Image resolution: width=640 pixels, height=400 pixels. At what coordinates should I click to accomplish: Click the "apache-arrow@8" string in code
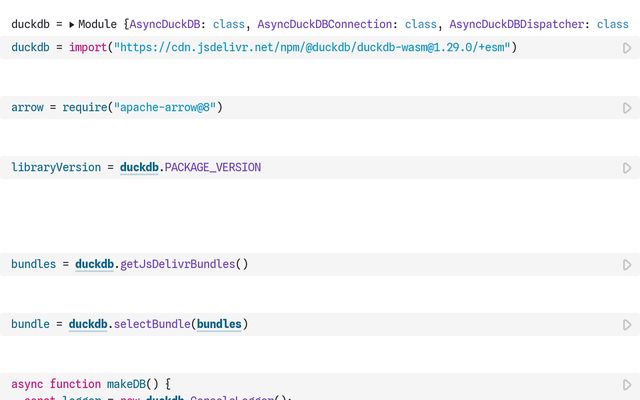coord(165,107)
